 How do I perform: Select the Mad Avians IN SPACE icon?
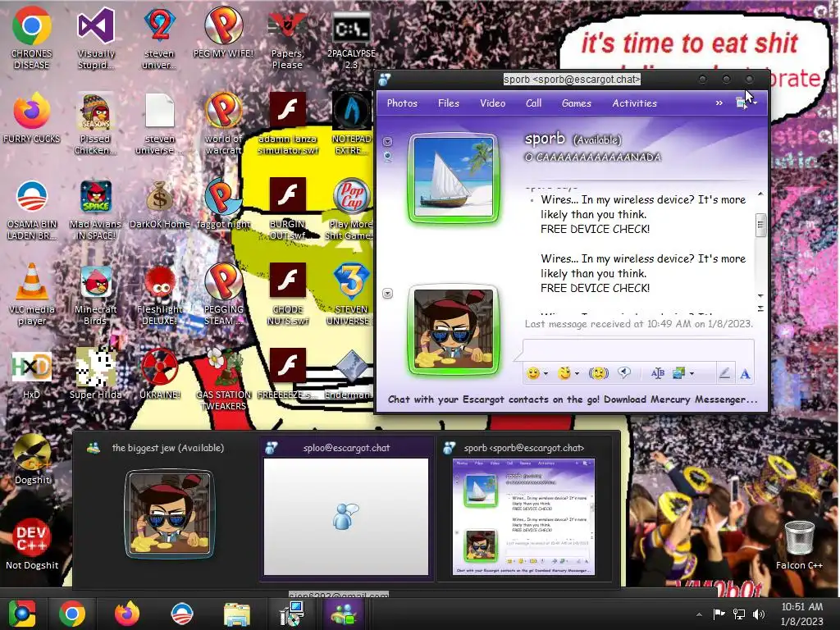[x=95, y=209]
